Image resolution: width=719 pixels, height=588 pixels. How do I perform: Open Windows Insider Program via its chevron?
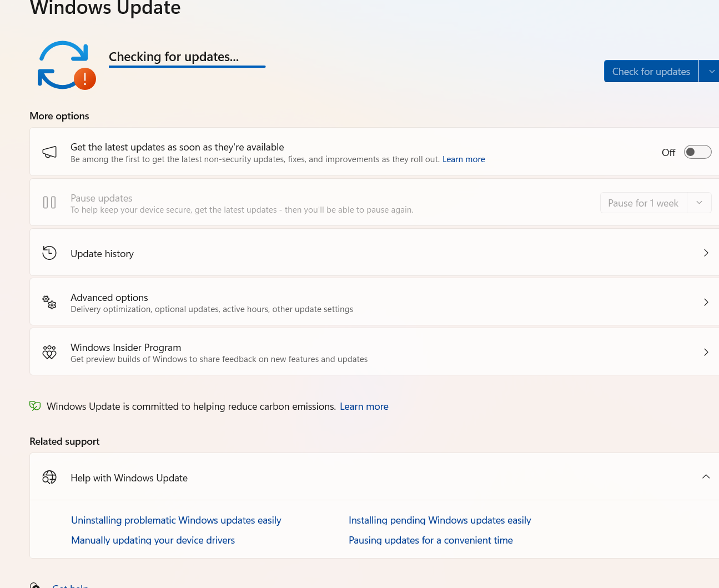tap(706, 352)
